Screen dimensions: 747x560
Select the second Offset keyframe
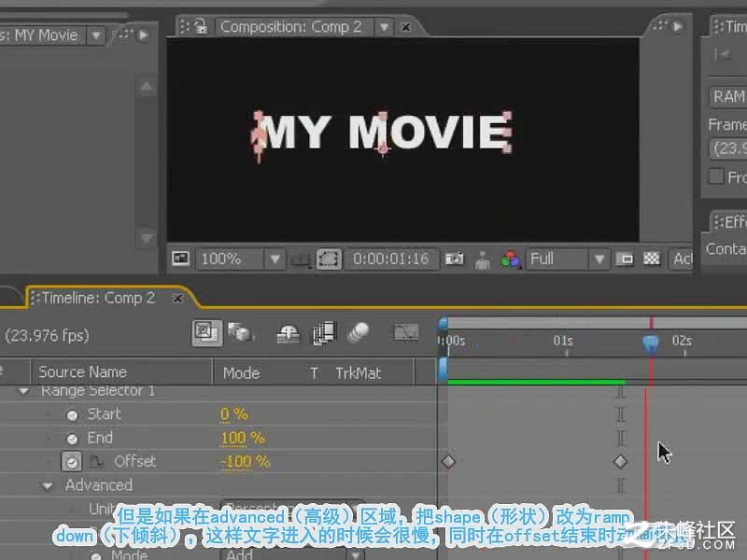pos(620,461)
